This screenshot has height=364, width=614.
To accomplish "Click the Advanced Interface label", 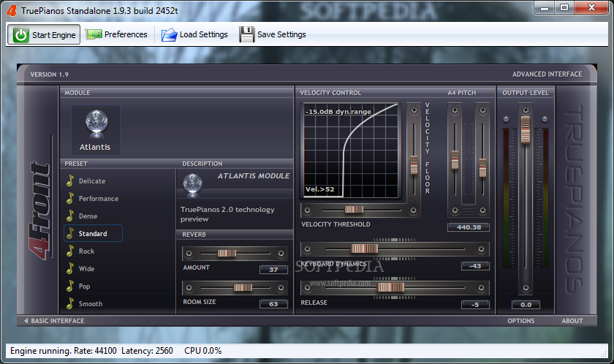I will (x=547, y=74).
